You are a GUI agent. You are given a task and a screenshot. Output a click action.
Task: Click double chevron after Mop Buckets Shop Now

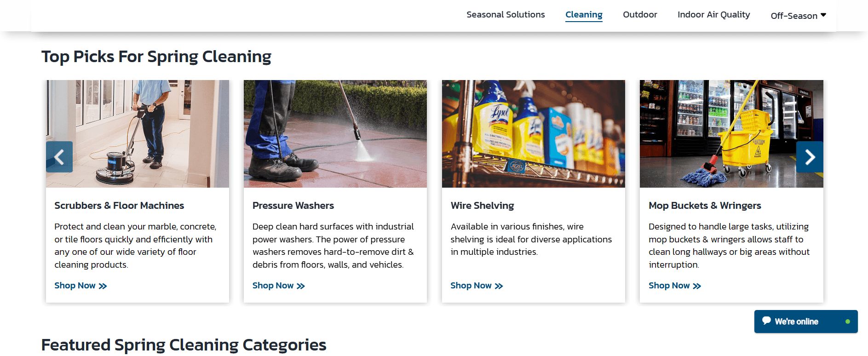click(697, 286)
